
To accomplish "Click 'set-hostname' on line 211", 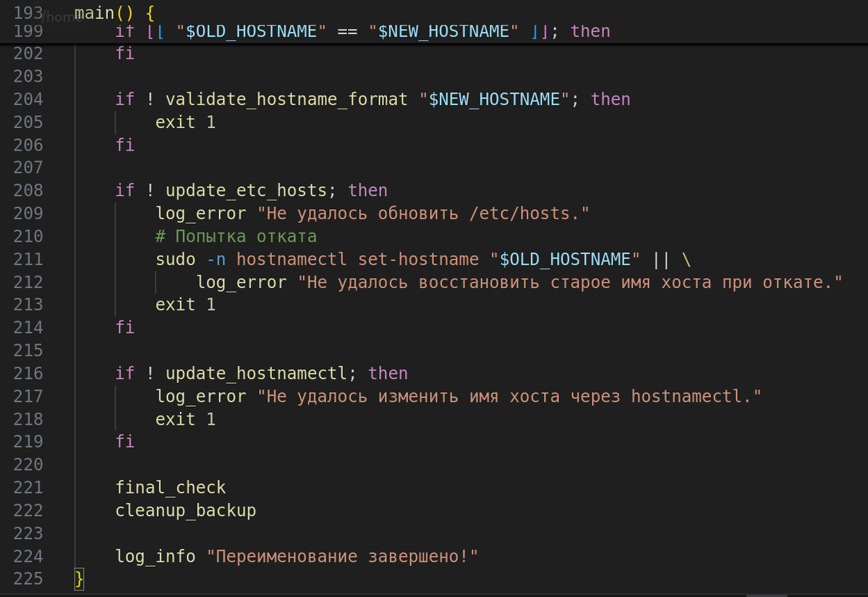I will 419,259.
